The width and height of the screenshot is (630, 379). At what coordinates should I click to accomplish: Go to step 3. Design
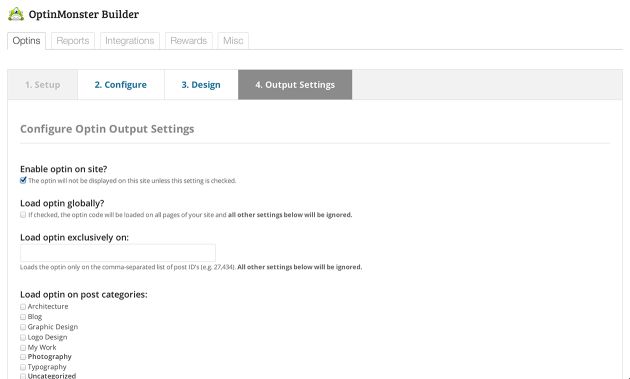click(201, 85)
